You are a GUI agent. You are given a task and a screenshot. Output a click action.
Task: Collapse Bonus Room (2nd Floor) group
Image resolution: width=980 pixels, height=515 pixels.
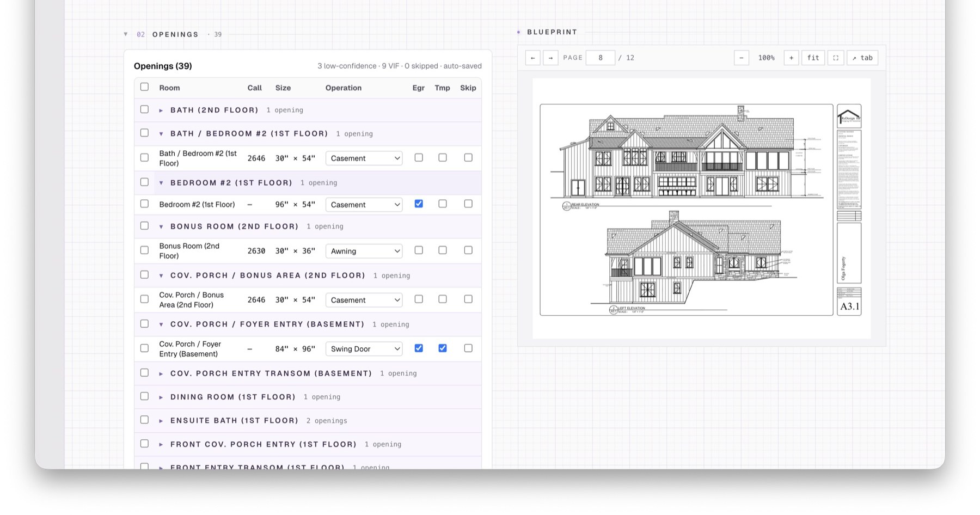click(x=161, y=226)
